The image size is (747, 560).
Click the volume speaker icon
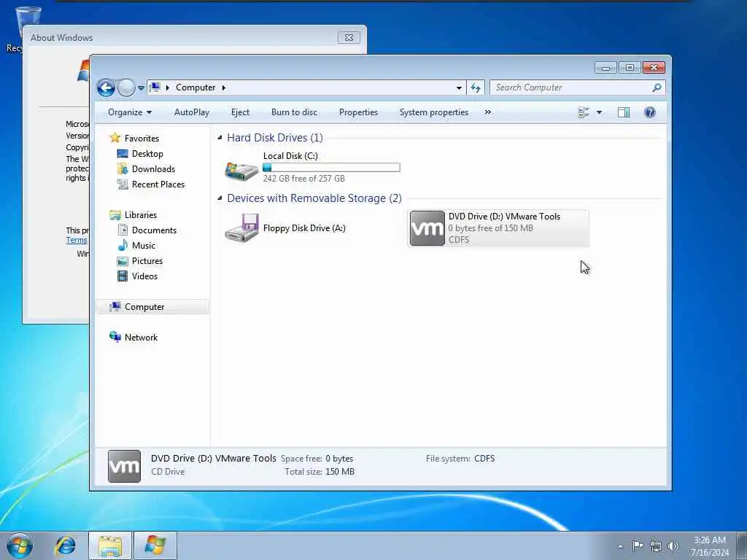tap(673, 546)
